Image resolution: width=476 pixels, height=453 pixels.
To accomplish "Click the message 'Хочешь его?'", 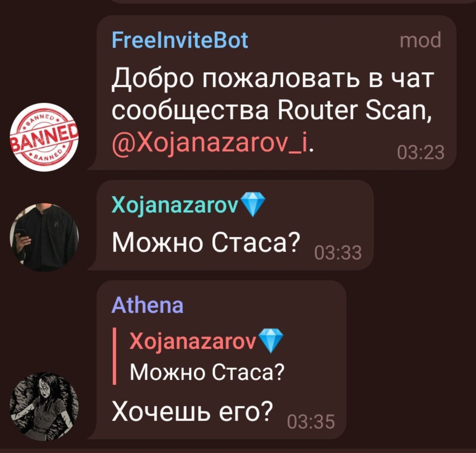I will click(193, 411).
